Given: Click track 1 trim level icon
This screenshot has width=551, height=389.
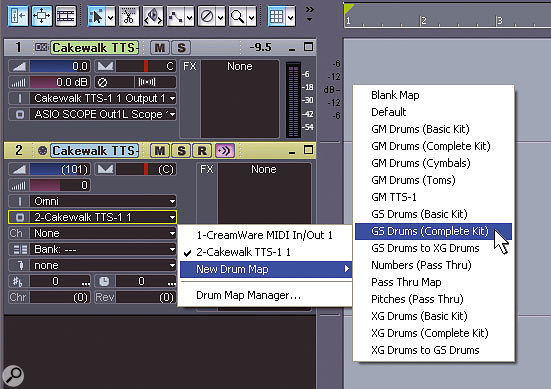Looking at the screenshot, I should click(19, 82).
